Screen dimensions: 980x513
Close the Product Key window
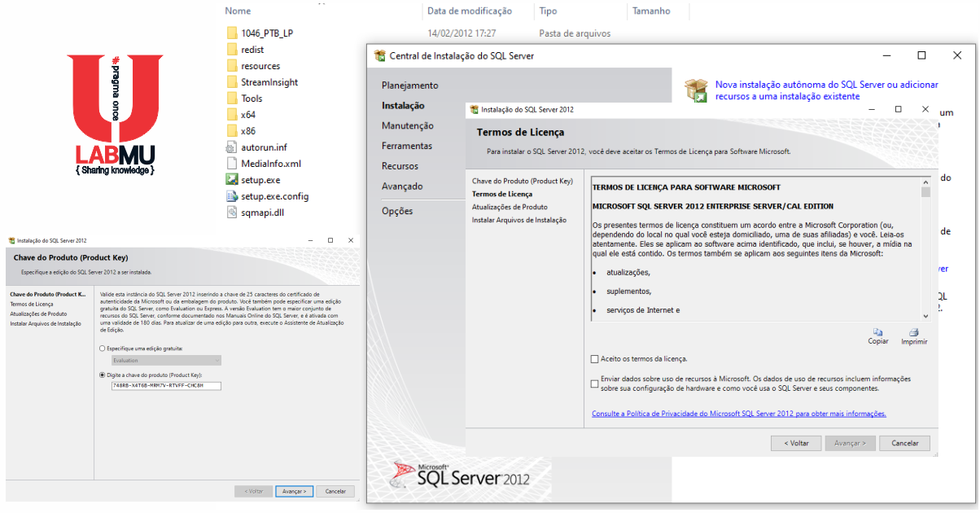(350, 241)
